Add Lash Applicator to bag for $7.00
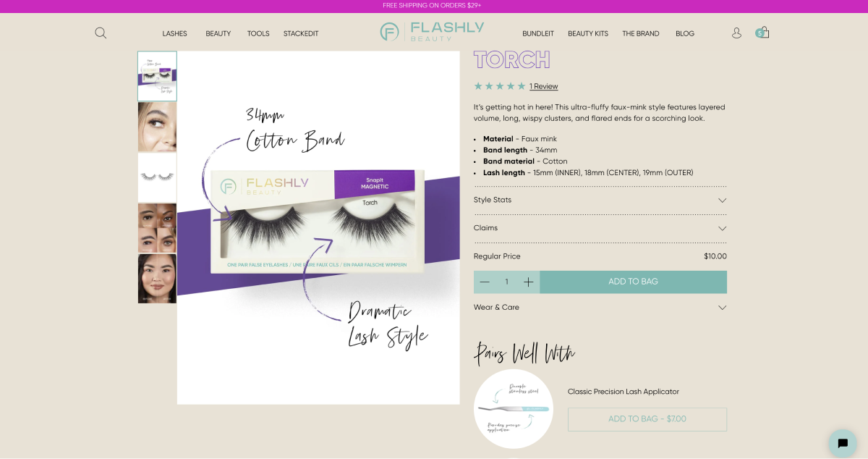 647,419
